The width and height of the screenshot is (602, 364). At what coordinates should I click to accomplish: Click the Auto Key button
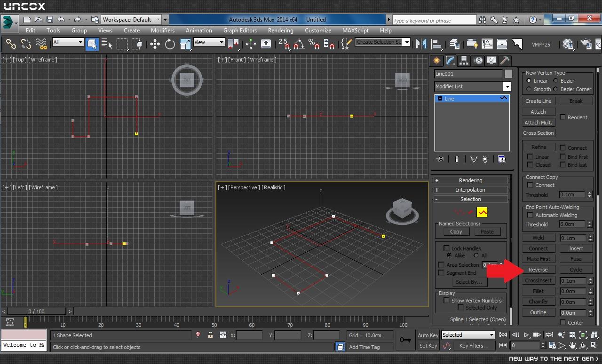[x=428, y=335]
